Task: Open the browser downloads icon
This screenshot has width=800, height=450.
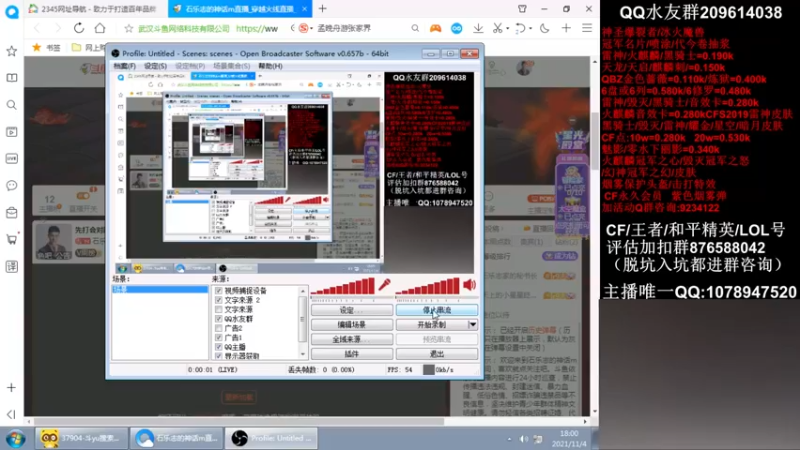Action: (x=478, y=28)
